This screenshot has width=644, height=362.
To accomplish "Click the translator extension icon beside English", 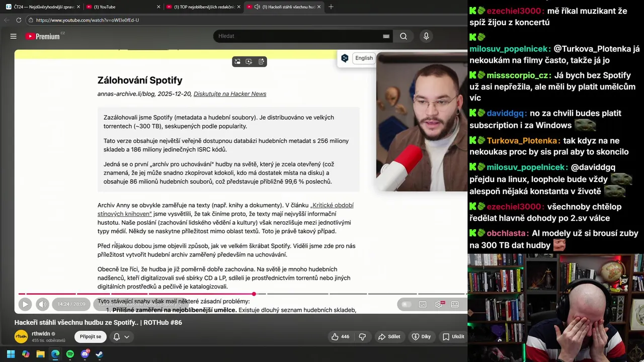I will (x=345, y=58).
